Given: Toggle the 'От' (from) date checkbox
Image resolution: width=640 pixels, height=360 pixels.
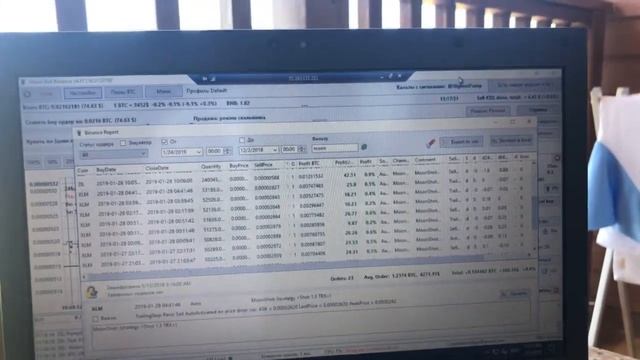Looking at the screenshot, I should tap(164, 142).
